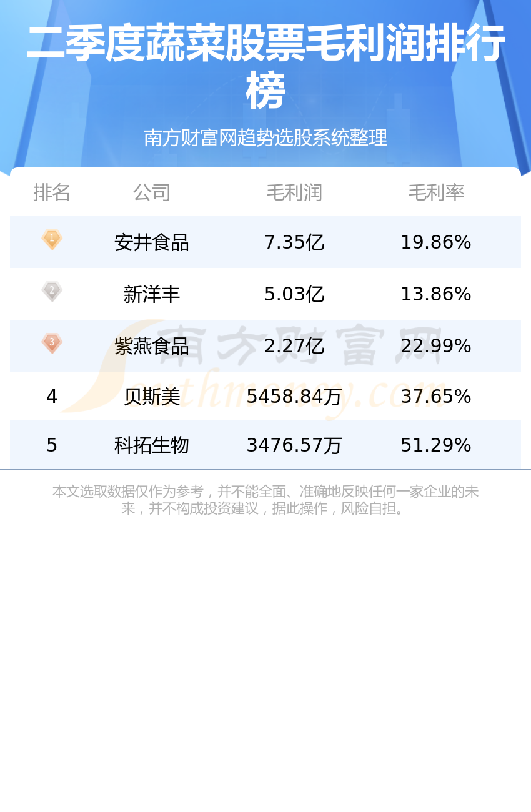Open company 紫燕食品
Image resolution: width=531 pixels, height=812 pixels.
click(x=152, y=346)
